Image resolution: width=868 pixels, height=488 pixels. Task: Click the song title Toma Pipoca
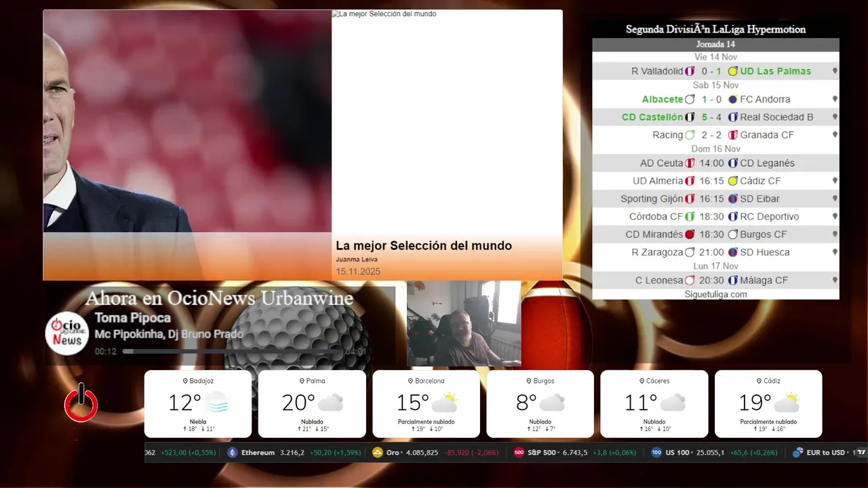(133, 318)
